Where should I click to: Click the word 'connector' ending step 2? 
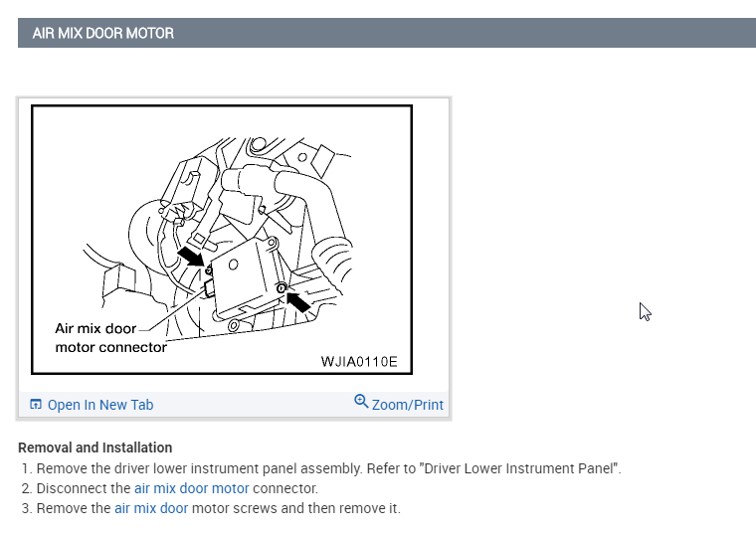[x=284, y=488]
